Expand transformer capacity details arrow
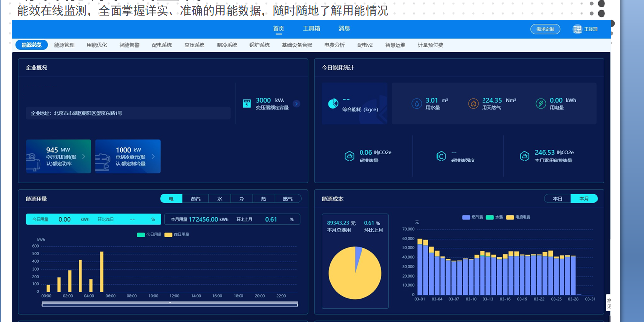Viewport: 644px width, 322px height. [296, 104]
